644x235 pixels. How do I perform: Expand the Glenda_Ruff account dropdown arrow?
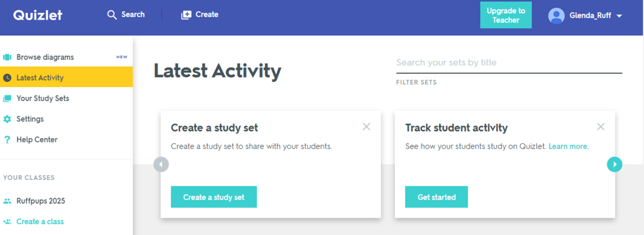point(619,16)
